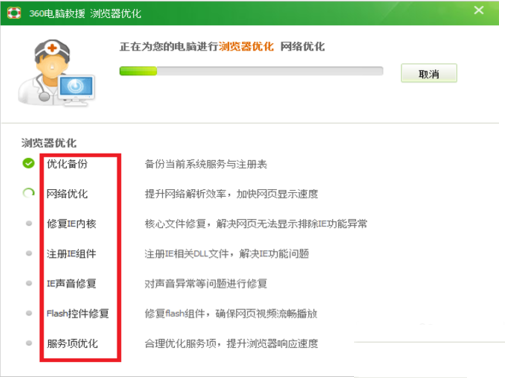The image size is (505, 378).
Task: Click description starting with 合理优化服务项
Action: click(x=231, y=343)
